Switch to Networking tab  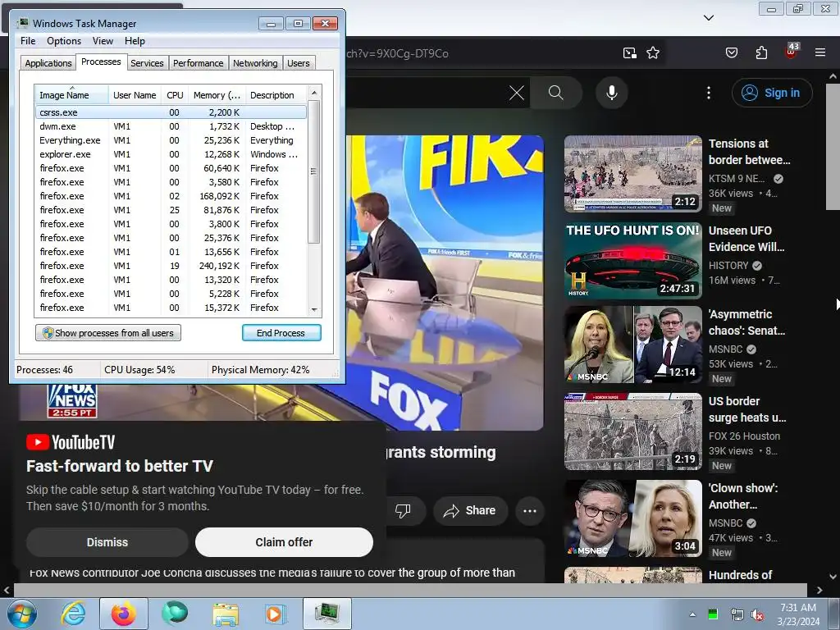tap(255, 62)
